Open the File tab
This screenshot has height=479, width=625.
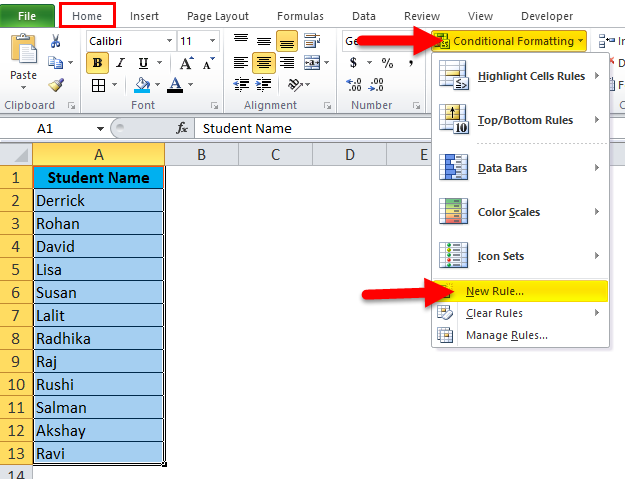pyautogui.click(x=27, y=16)
